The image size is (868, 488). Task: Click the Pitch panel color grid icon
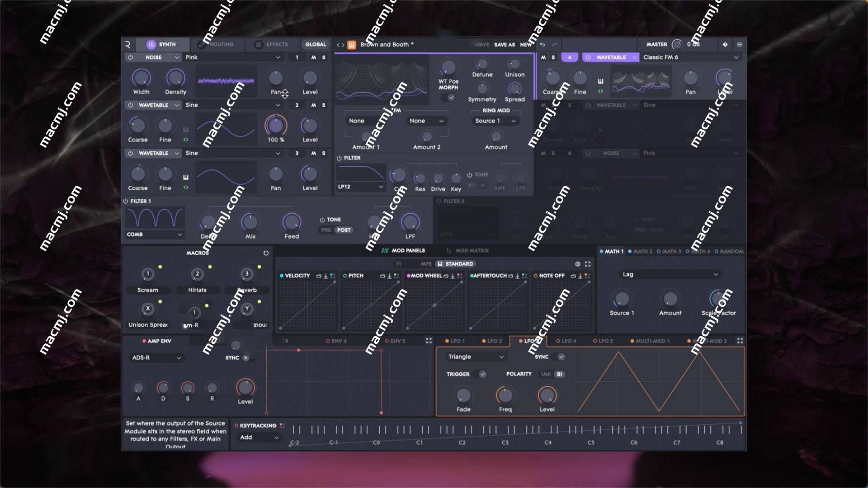tap(396, 276)
